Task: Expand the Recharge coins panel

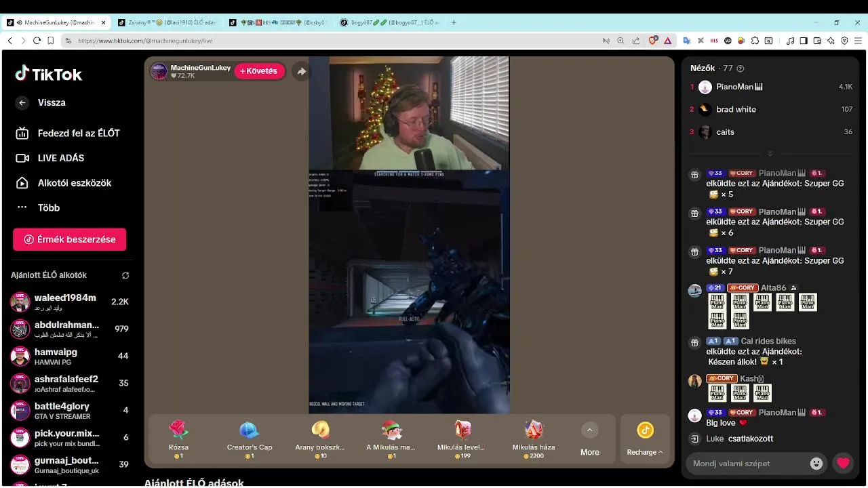Action: tap(645, 439)
